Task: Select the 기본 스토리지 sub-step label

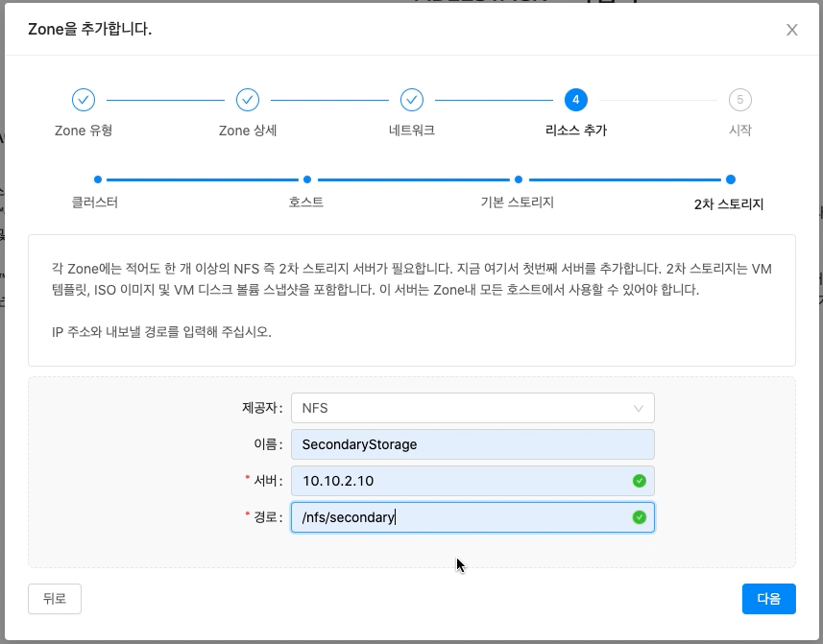Action: coord(519,202)
